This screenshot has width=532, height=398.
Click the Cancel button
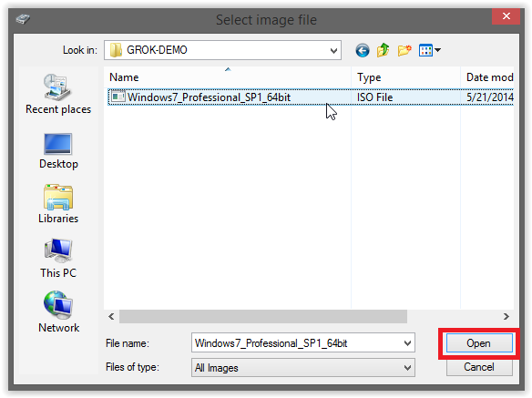[x=479, y=367]
